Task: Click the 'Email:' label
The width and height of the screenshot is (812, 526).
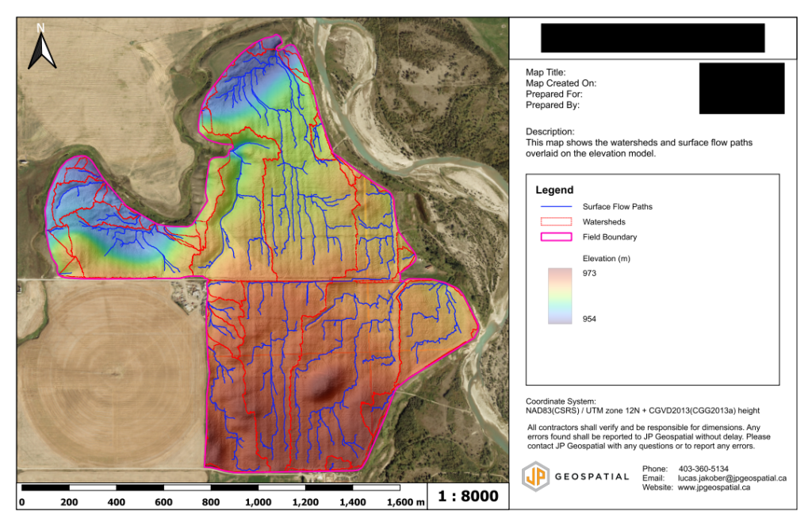Action: [653, 478]
